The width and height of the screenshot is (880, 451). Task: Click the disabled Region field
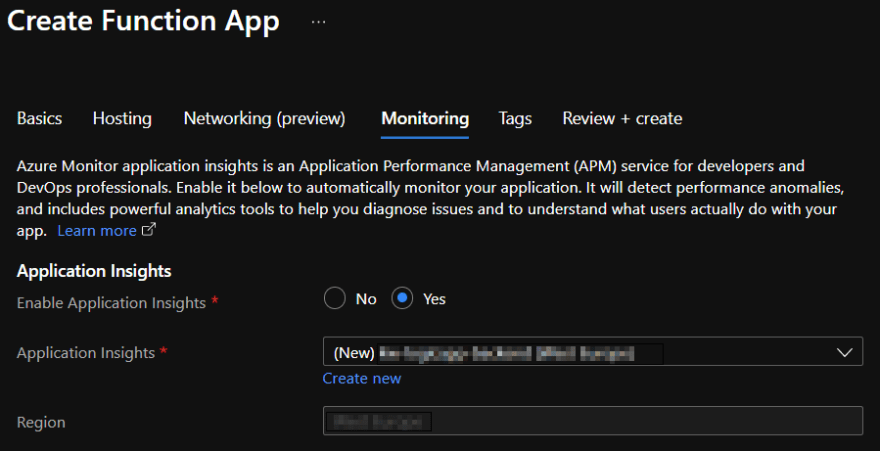(593, 421)
